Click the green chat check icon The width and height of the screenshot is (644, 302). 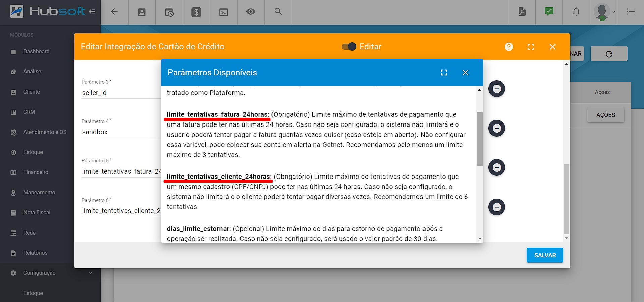549,12
